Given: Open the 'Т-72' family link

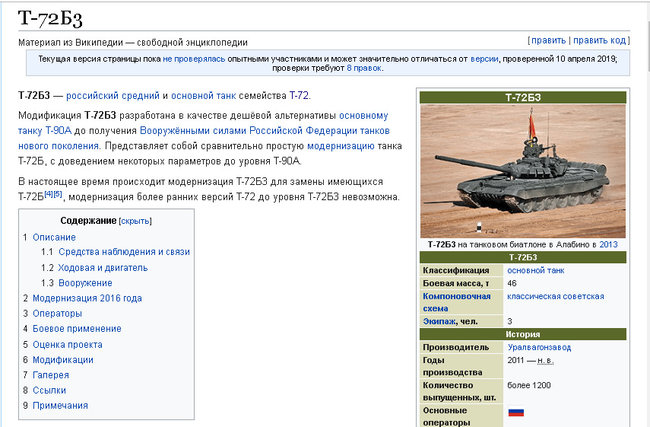Looking at the screenshot, I should (x=298, y=95).
